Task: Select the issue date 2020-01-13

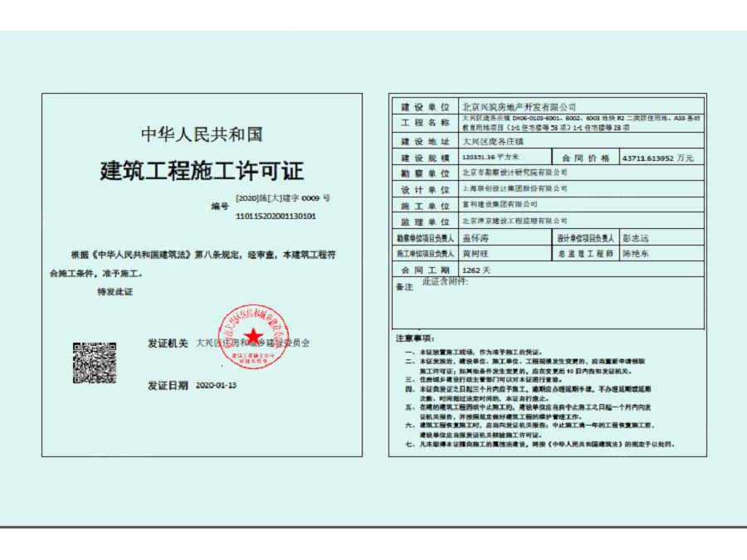Action: pyautogui.click(x=216, y=385)
